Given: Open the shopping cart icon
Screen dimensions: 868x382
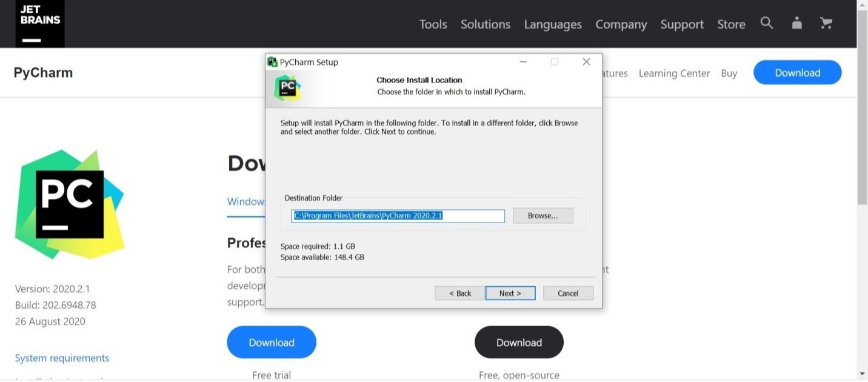Looking at the screenshot, I should (x=826, y=23).
